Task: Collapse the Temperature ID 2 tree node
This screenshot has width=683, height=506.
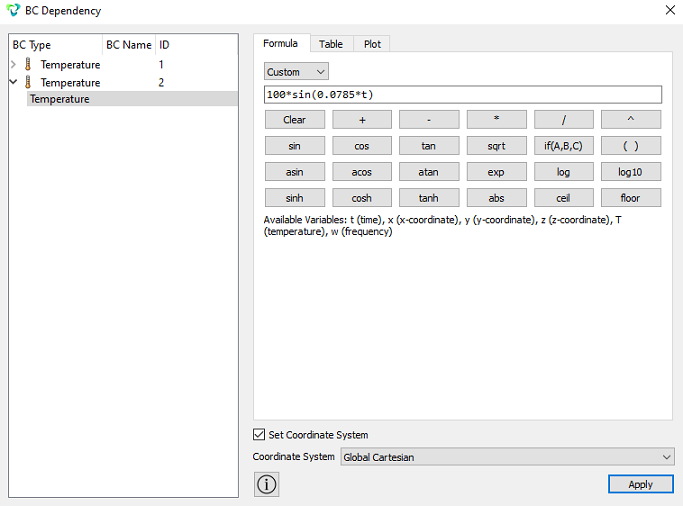Action: pos(14,82)
